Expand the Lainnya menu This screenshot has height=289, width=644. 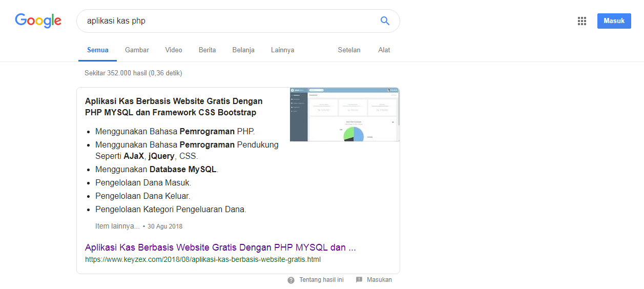click(283, 50)
